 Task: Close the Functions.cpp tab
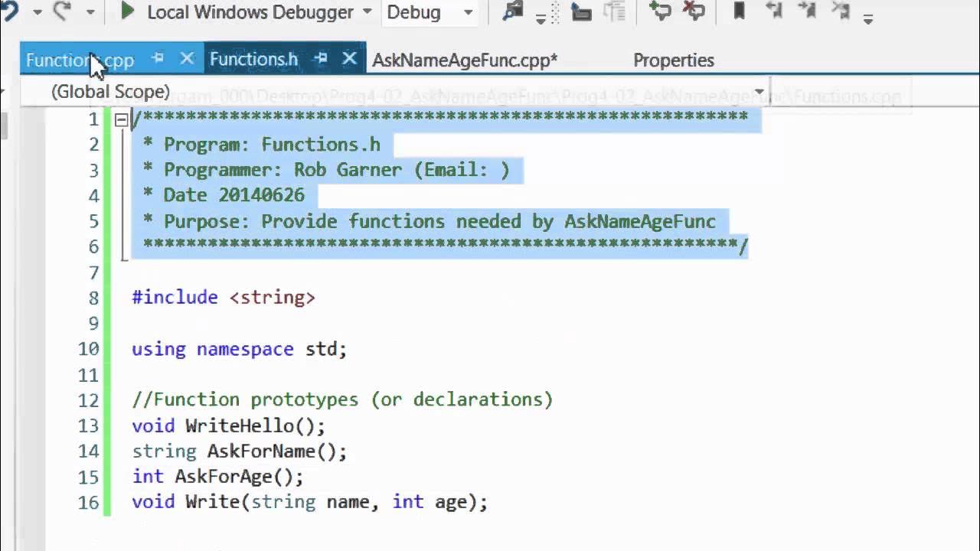[x=187, y=58]
